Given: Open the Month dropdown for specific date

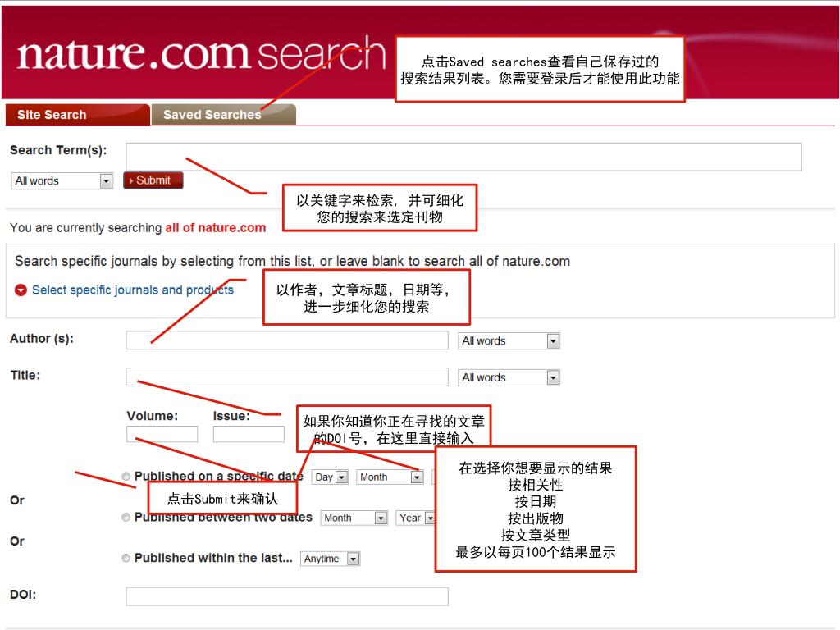Looking at the screenshot, I should click(x=390, y=477).
